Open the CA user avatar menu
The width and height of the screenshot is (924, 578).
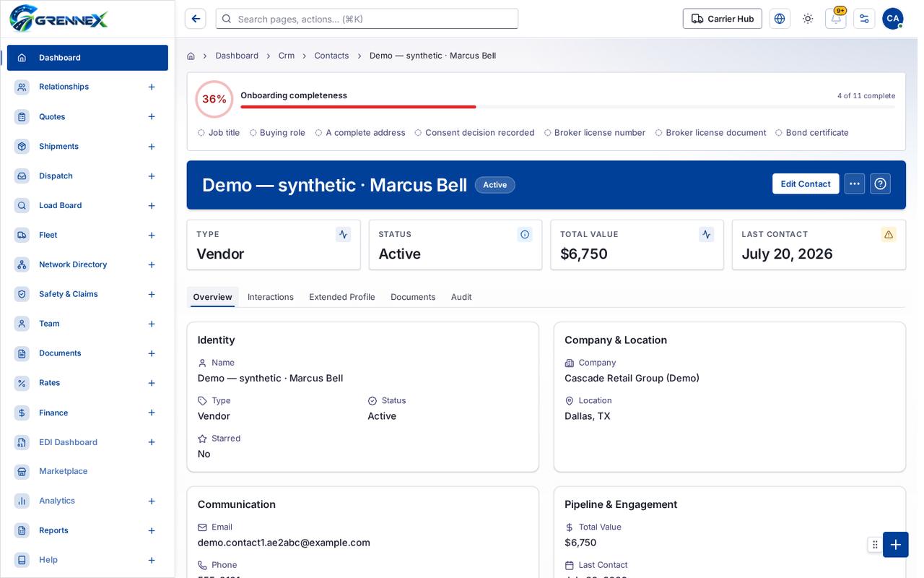(893, 19)
